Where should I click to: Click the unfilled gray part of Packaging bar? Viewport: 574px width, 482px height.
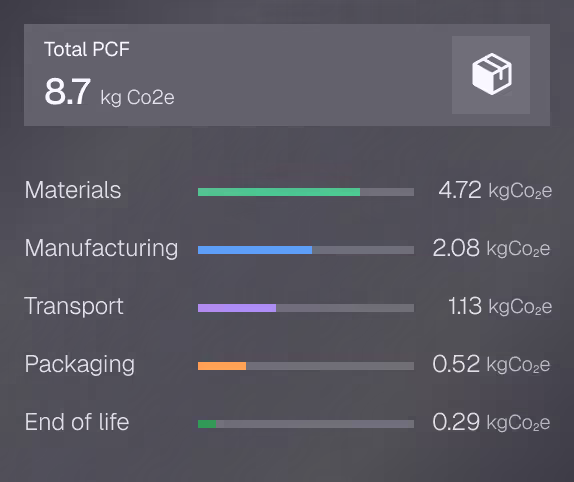click(330, 366)
